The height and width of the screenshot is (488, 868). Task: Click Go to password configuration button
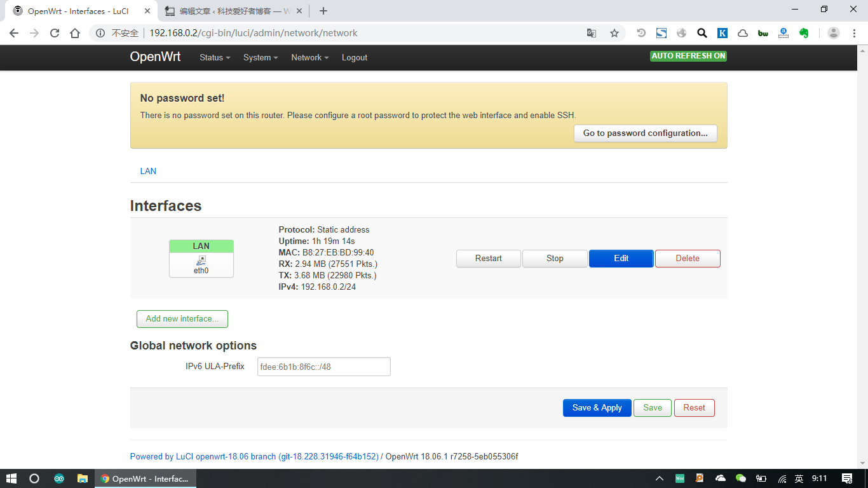coord(645,133)
